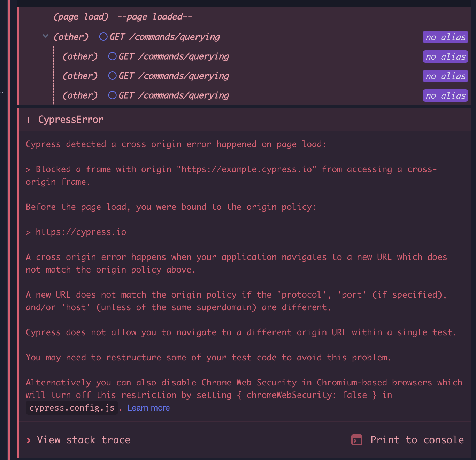Click the Print to console terminal icon
This screenshot has width=476, height=460.
[x=356, y=440]
